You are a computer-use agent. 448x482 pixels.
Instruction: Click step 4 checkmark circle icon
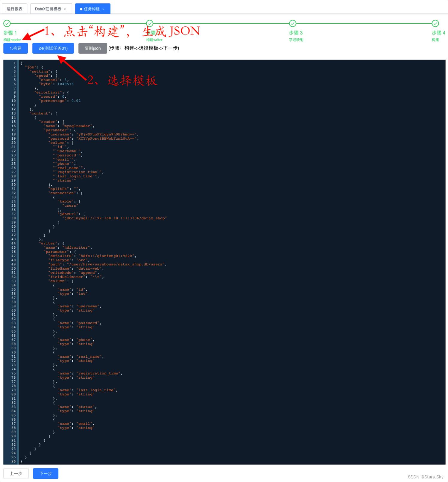pyautogui.click(x=435, y=23)
